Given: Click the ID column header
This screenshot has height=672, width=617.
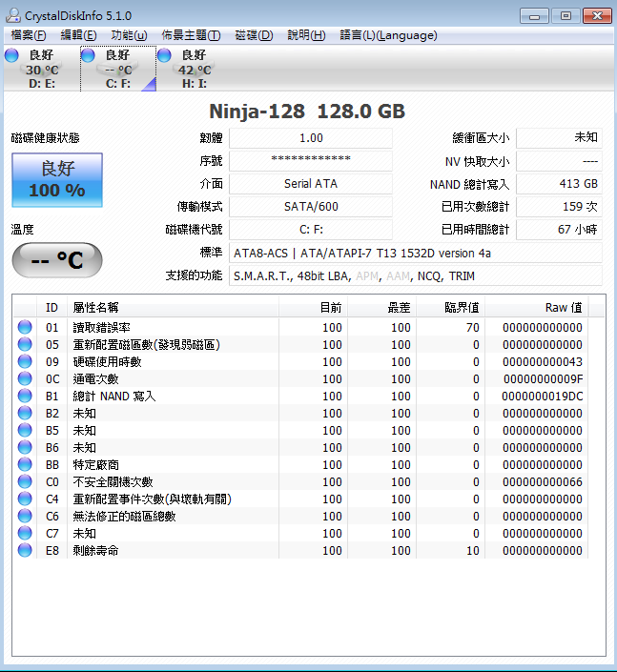Looking at the screenshot, I should tap(51, 307).
